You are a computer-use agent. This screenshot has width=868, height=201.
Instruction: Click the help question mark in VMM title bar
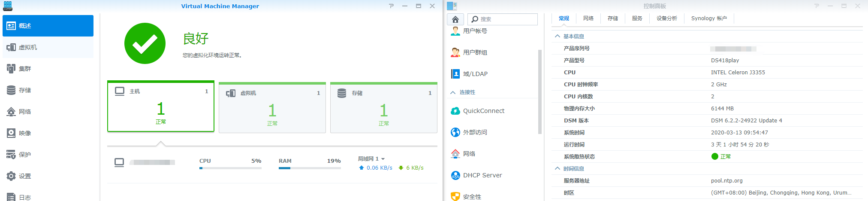(x=391, y=6)
